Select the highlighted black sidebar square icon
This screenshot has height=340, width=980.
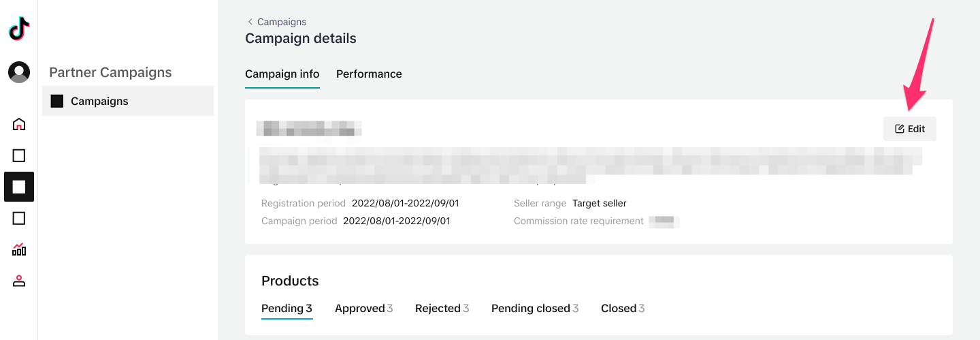(x=19, y=187)
